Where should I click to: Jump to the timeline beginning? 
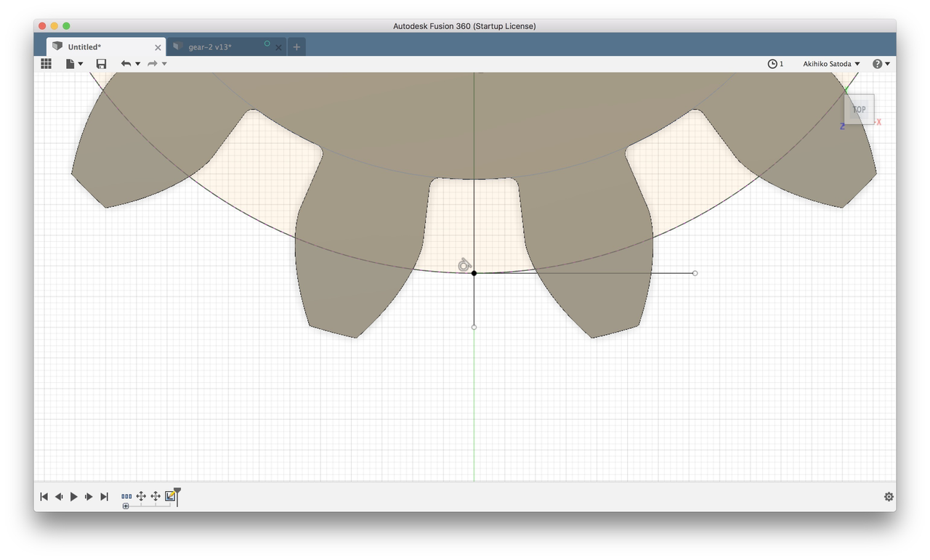tap(44, 497)
